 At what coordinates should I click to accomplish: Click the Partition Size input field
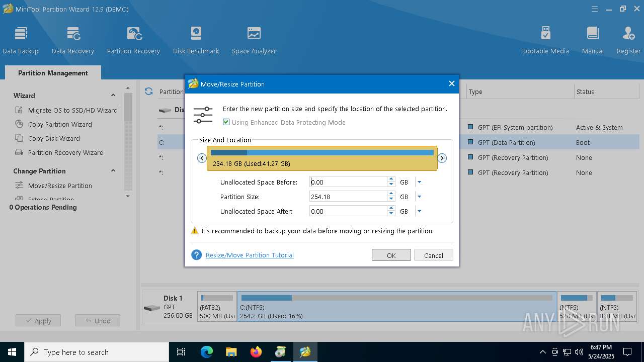click(348, 197)
